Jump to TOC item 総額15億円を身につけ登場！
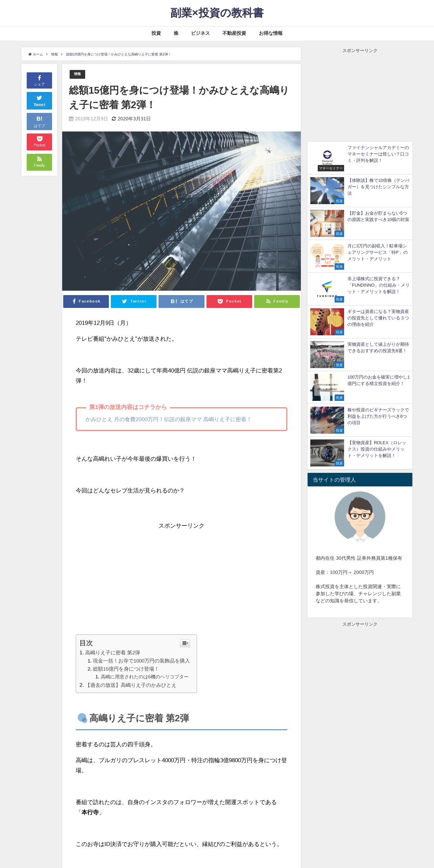The height and width of the screenshot is (868, 434). click(x=126, y=669)
